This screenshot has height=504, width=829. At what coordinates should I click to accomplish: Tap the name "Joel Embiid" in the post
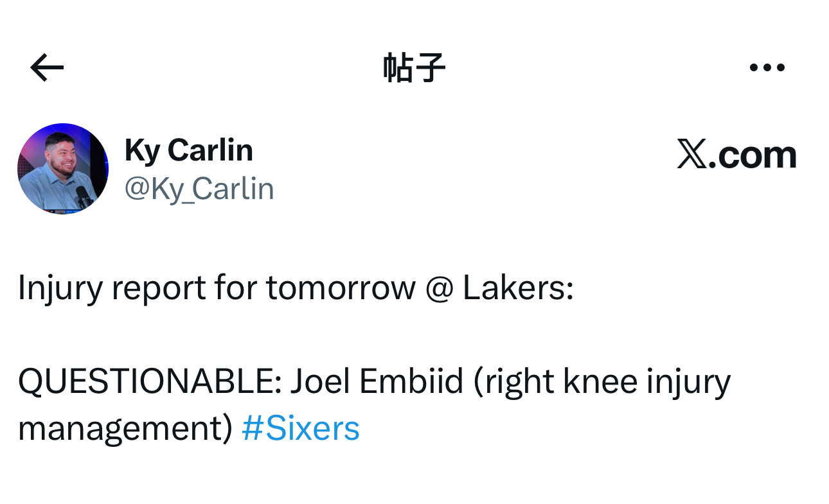click(x=377, y=382)
